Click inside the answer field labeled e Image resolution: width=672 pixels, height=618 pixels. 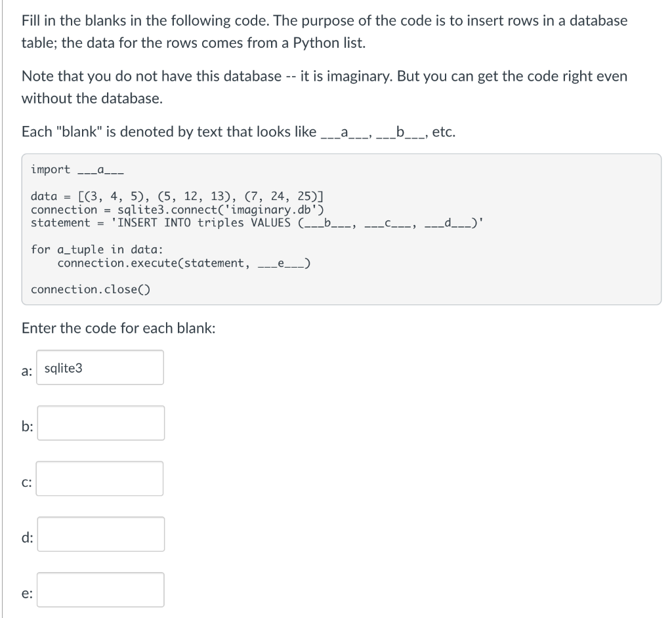point(100,589)
